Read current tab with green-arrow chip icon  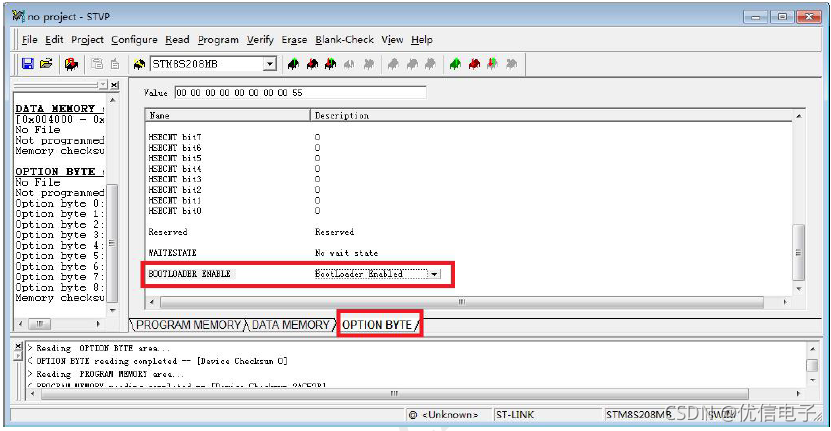[293, 64]
